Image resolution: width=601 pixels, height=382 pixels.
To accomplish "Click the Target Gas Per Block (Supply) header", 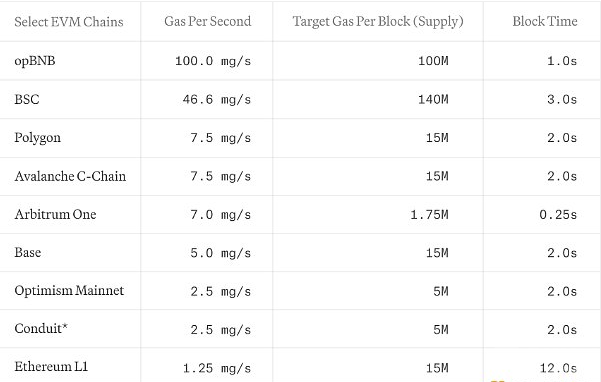I will point(378,21).
